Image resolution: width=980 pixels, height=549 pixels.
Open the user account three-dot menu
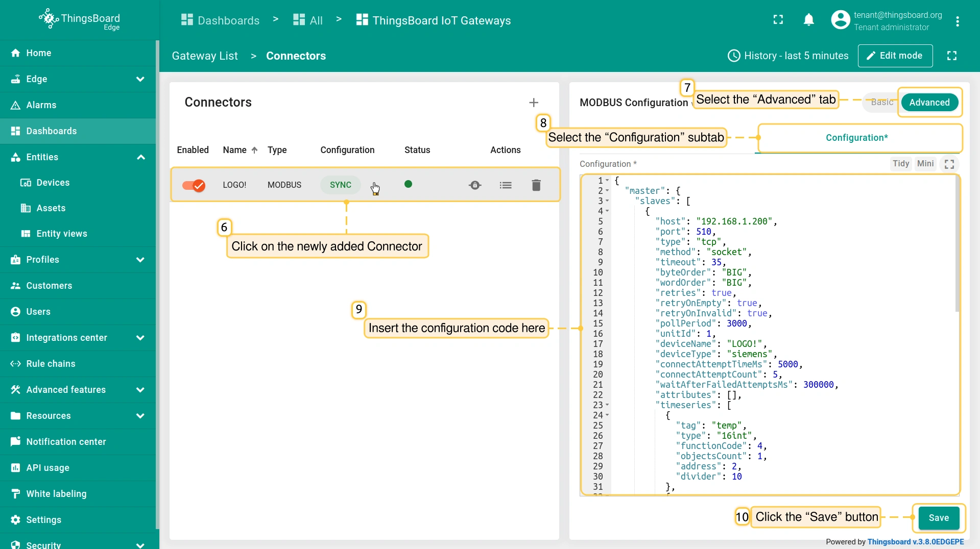[x=957, y=21]
